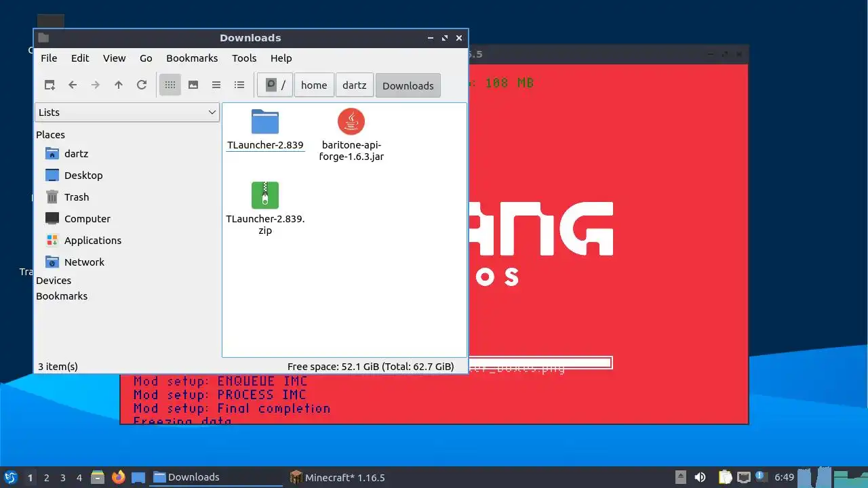The image size is (868, 488).
Task: Open the clipboard manager tray icon
Action: click(x=725, y=477)
